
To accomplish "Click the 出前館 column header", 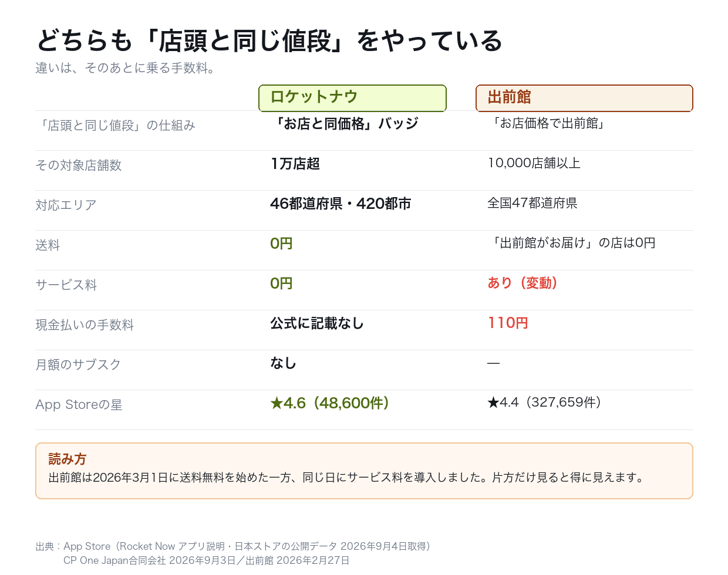I will [584, 98].
